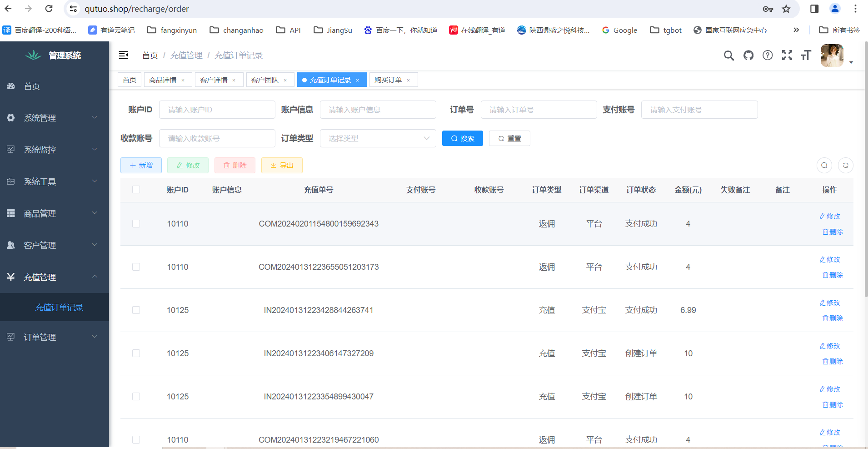Toggle fullscreen mode icon
868x449 pixels.
787,55
